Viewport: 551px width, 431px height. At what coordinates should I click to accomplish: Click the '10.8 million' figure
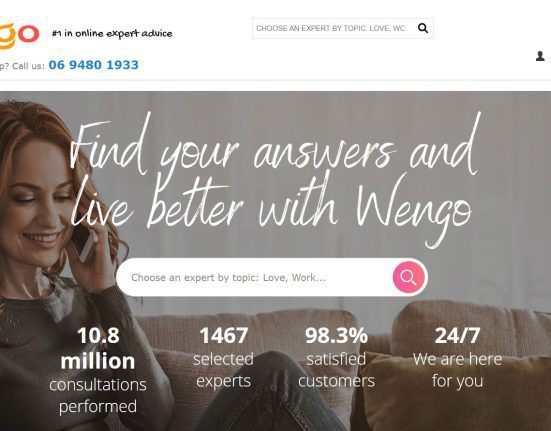tap(98, 348)
